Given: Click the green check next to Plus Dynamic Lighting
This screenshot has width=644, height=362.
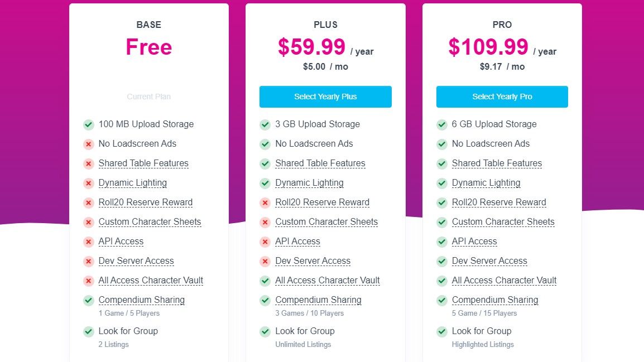Looking at the screenshot, I should click(x=265, y=183).
